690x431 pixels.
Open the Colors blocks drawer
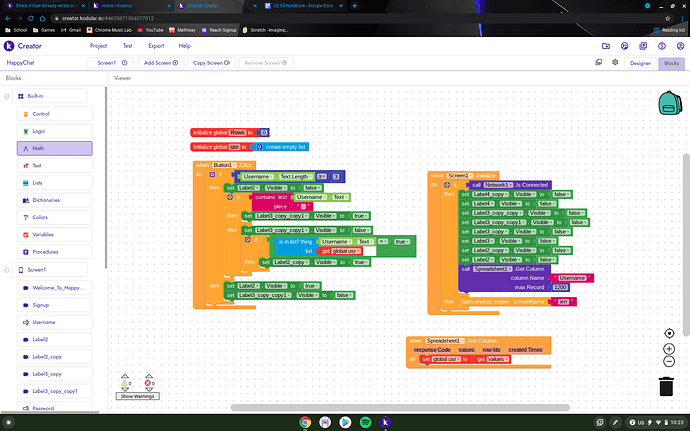[55, 217]
